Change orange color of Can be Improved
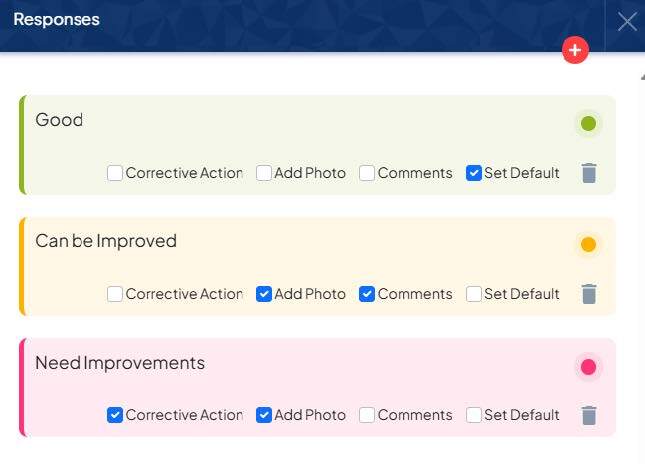 click(588, 245)
